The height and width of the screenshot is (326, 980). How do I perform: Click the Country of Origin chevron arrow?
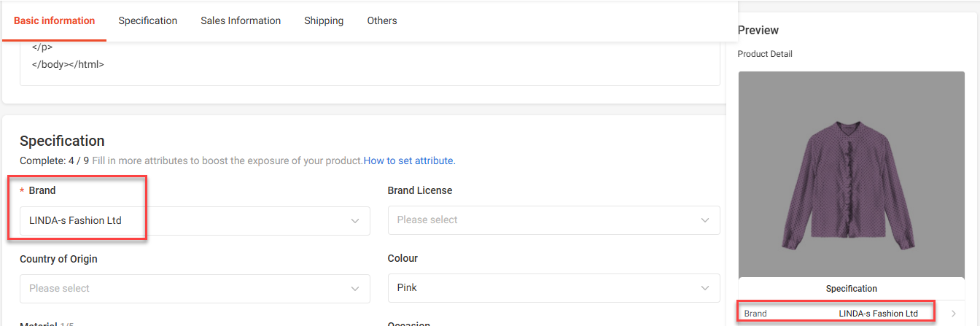[355, 288]
